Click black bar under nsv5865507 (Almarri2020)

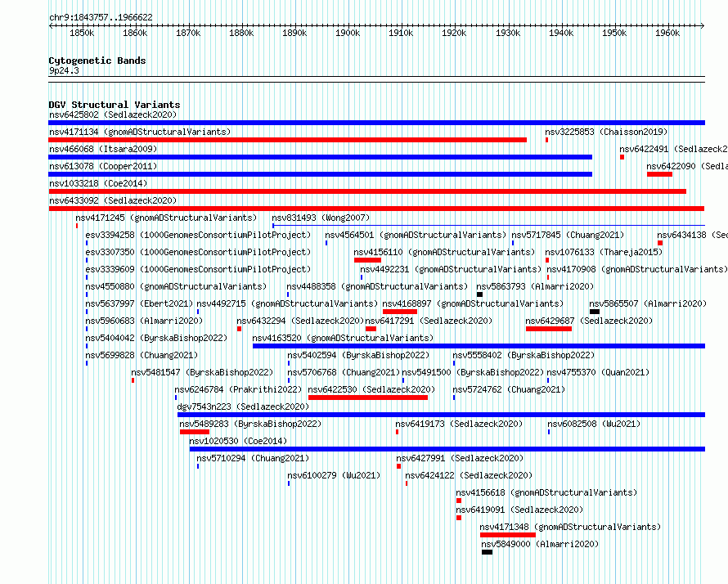[x=595, y=312]
